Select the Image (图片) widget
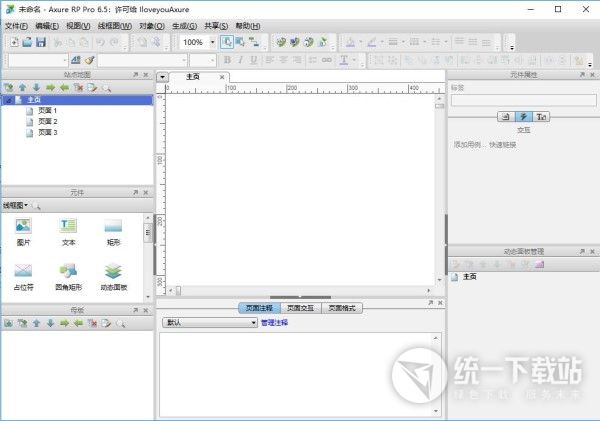Viewport: 600px width, 421px height. [23, 230]
